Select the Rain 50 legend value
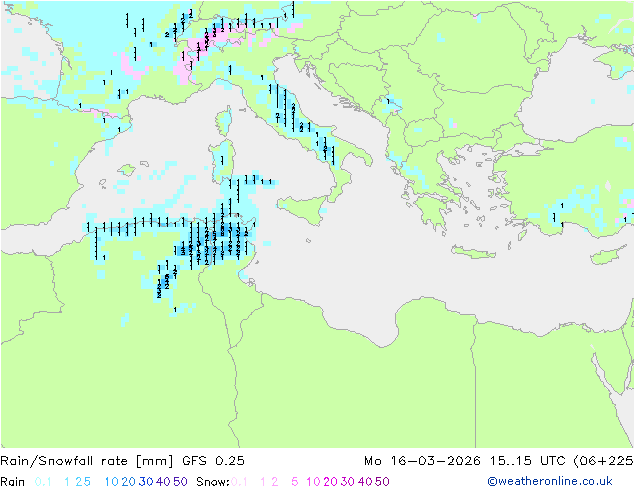Viewport: 634px width, 490px height. pos(180,482)
